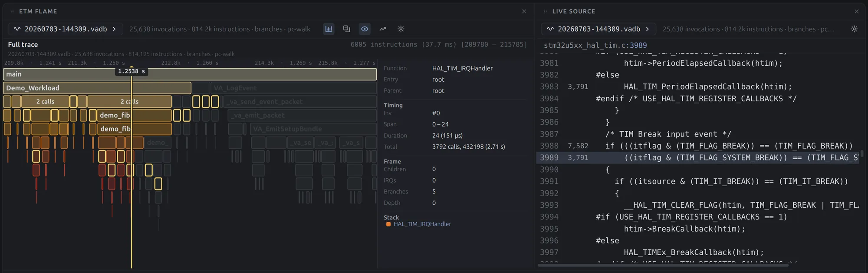Image resolution: width=868 pixels, height=273 pixels.
Task: Select the _va_emit_packet frame
Action: pyautogui.click(x=302, y=115)
